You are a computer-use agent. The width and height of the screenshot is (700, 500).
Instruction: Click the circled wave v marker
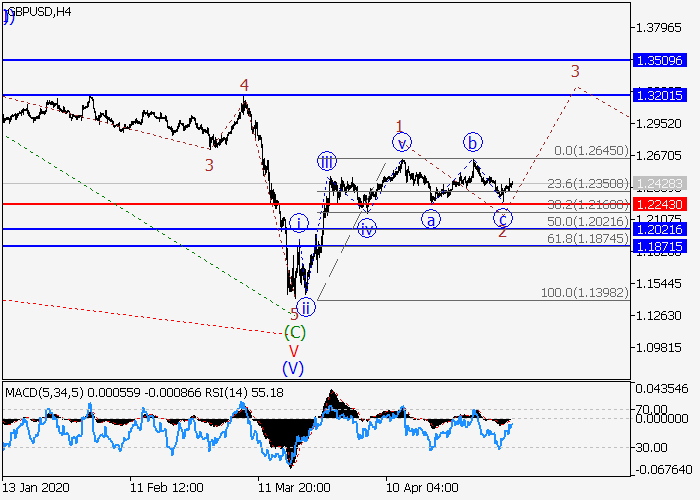pyautogui.click(x=401, y=144)
